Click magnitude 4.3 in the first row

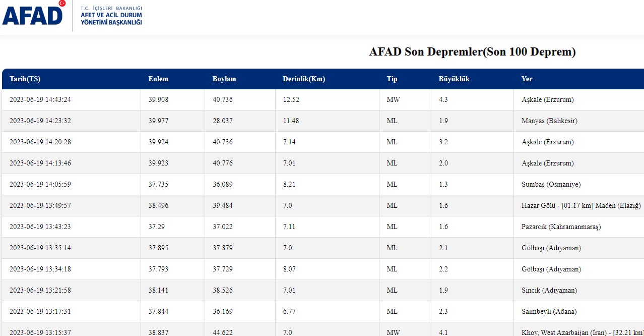[x=443, y=100]
